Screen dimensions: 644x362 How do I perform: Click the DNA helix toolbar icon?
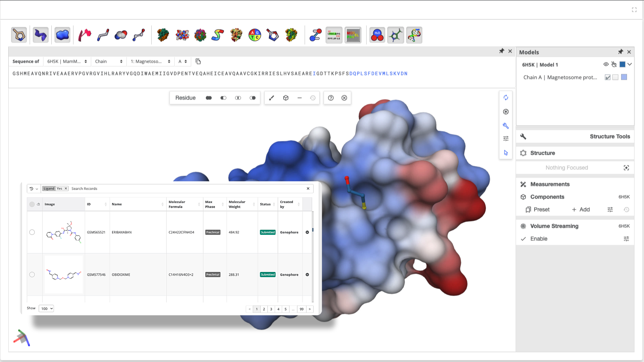pos(414,35)
